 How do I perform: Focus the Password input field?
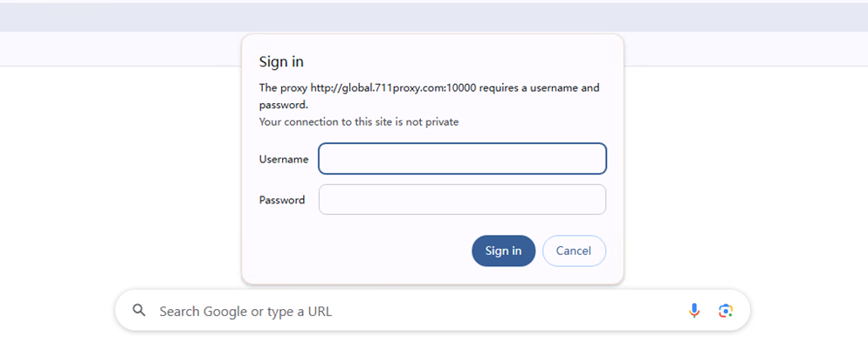pos(462,199)
